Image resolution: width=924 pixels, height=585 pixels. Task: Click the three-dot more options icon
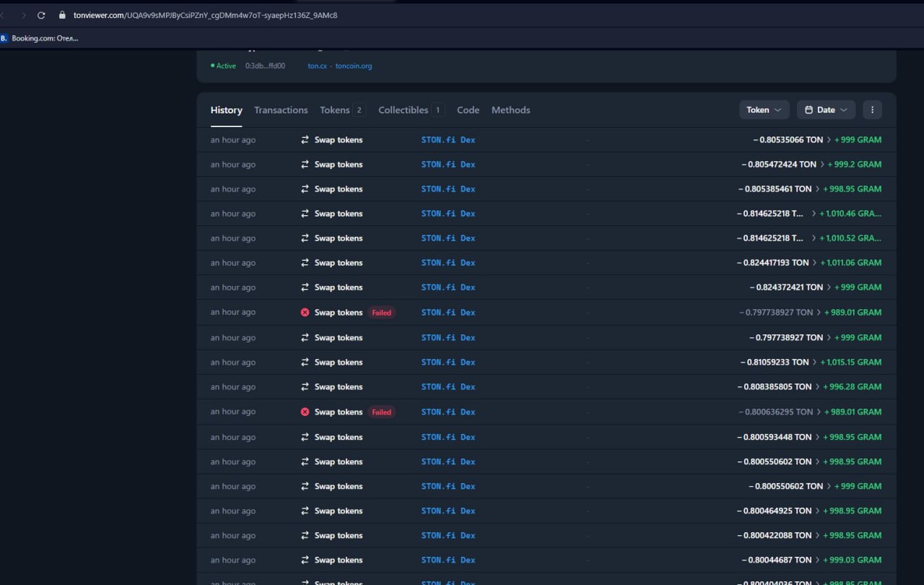872,110
